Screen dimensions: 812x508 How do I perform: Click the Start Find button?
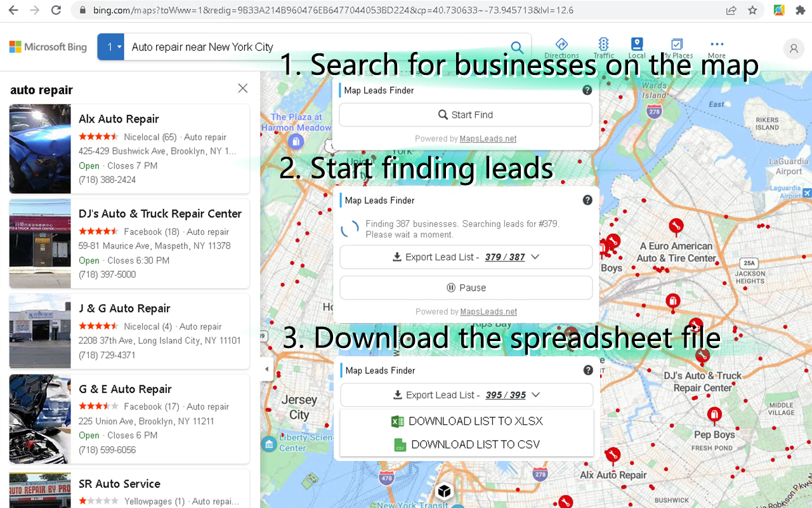coord(466,114)
